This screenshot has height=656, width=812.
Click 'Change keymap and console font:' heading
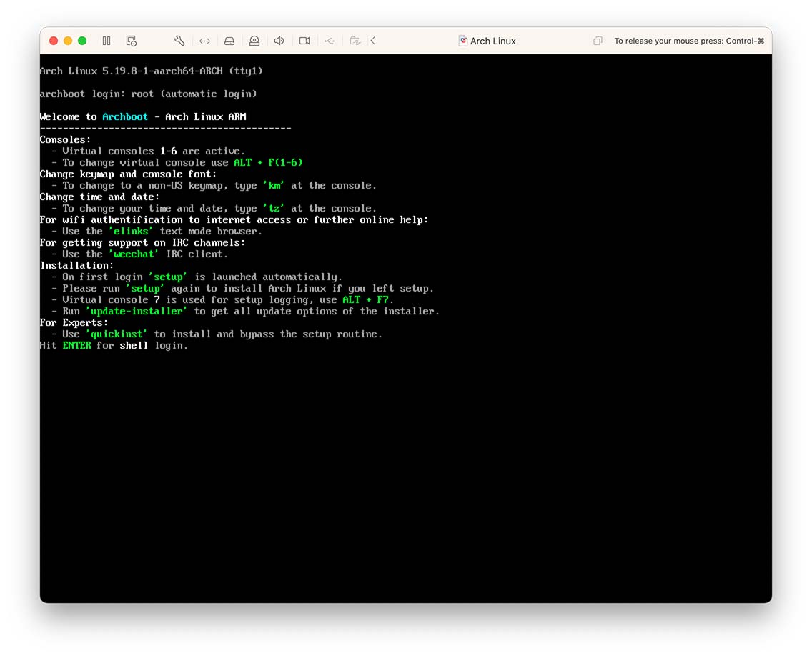(x=128, y=174)
